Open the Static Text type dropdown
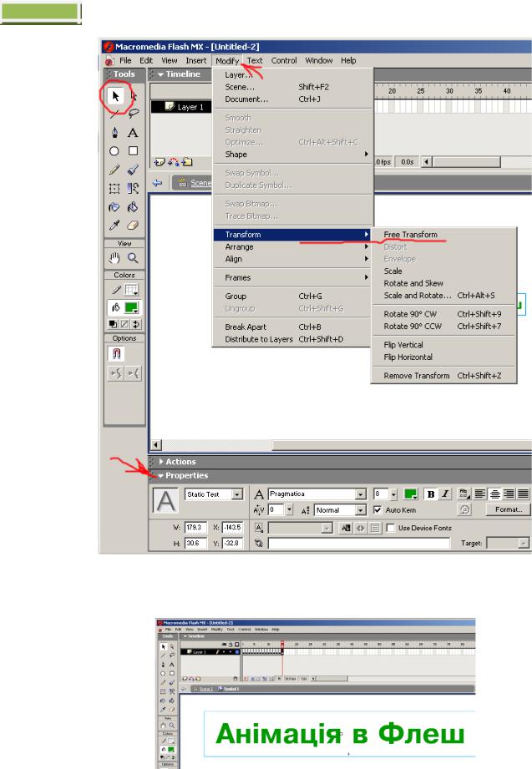 coord(237,494)
